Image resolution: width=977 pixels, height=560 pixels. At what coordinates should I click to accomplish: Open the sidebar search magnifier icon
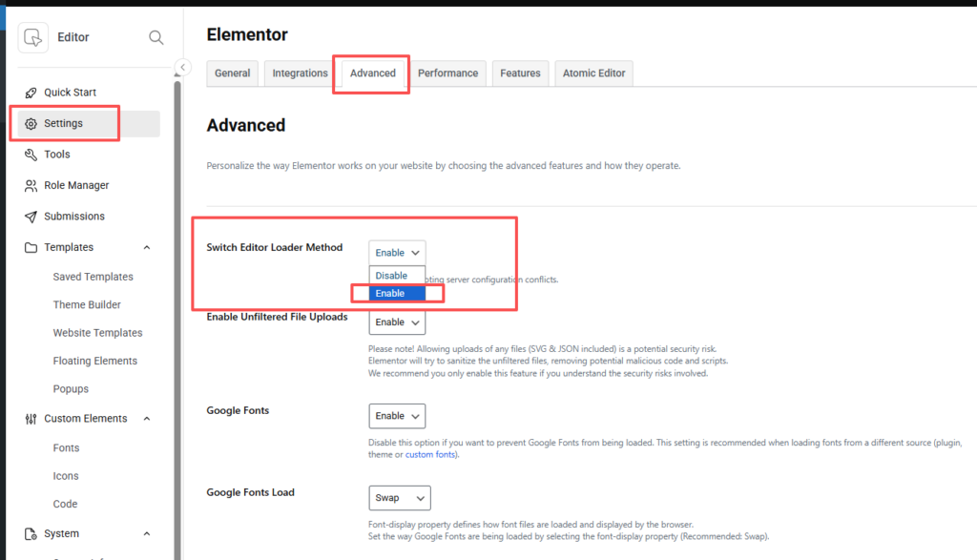coord(156,38)
